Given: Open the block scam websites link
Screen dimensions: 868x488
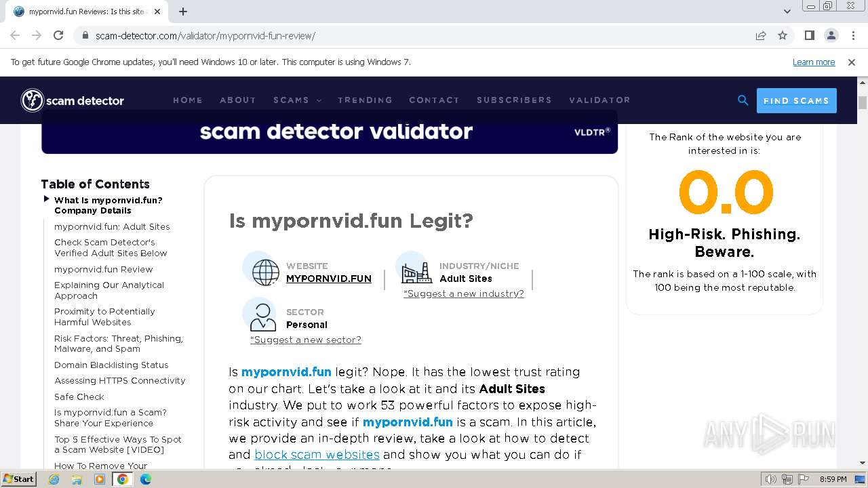Looking at the screenshot, I should pos(317,455).
